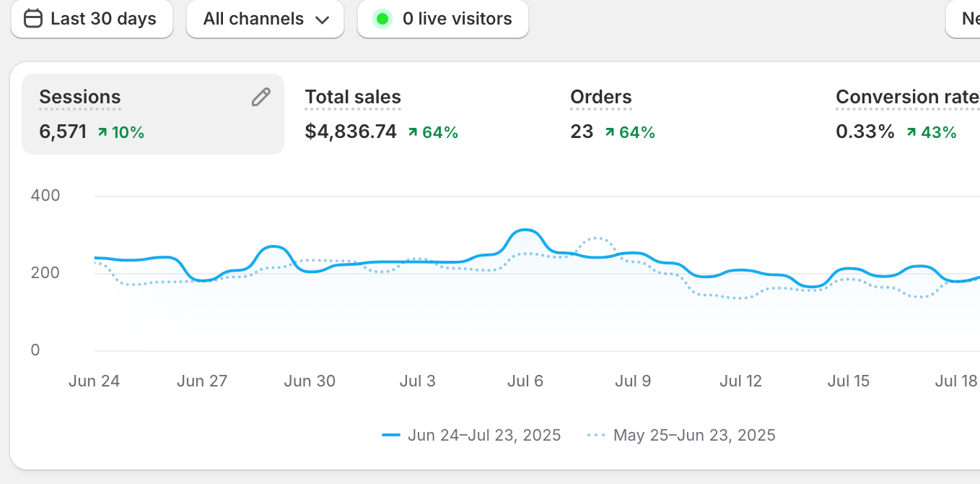The height and width of the screenshot is (484, 980).
Task: Click the 0 live visitors button
Action: (x=443, y=19)
